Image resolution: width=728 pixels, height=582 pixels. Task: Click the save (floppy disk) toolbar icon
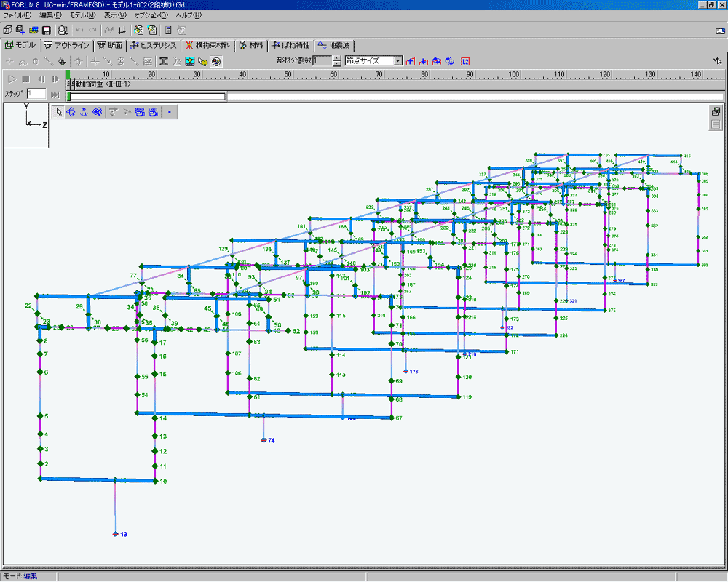[46, 31]
